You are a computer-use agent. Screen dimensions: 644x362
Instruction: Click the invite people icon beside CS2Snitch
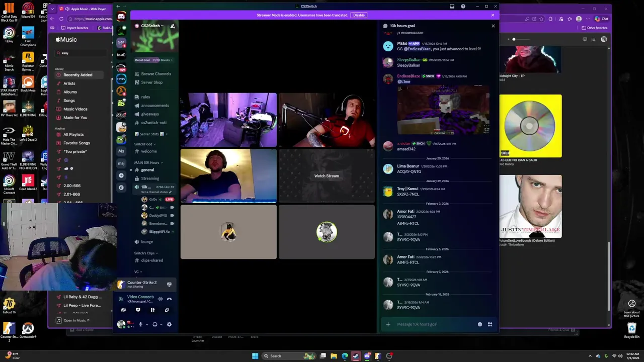point(173,26)
